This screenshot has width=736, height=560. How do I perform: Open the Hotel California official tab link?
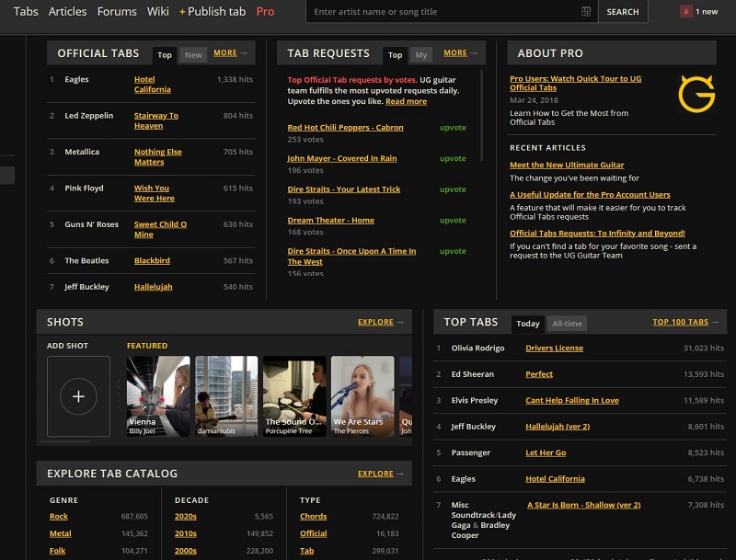point(152,85)
